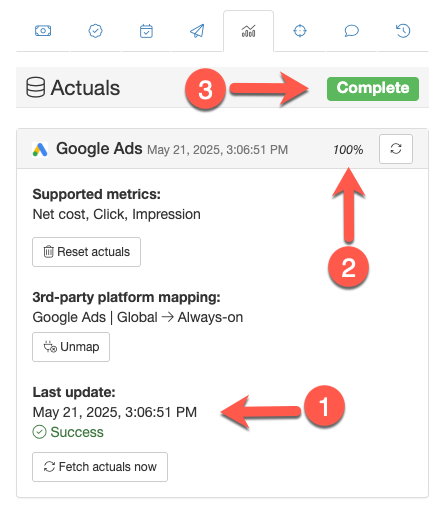Click Reset actuals button

[x=86, y=252]
